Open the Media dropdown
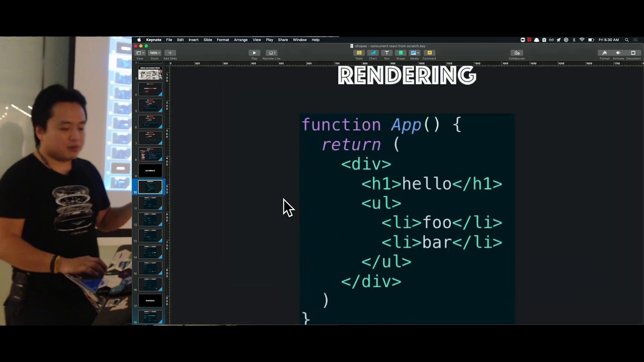Screen dimensions: 644x362 click(x=415, y=53)
